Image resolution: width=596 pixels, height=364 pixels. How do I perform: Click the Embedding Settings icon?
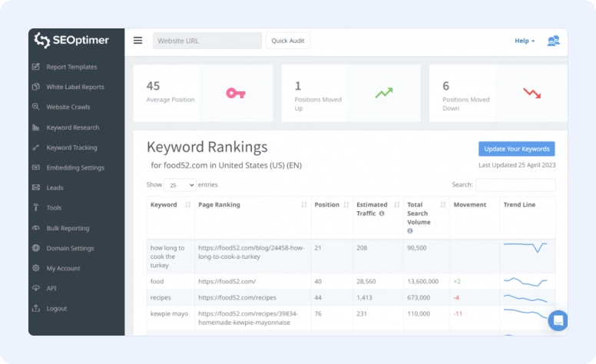pos(36,167)
